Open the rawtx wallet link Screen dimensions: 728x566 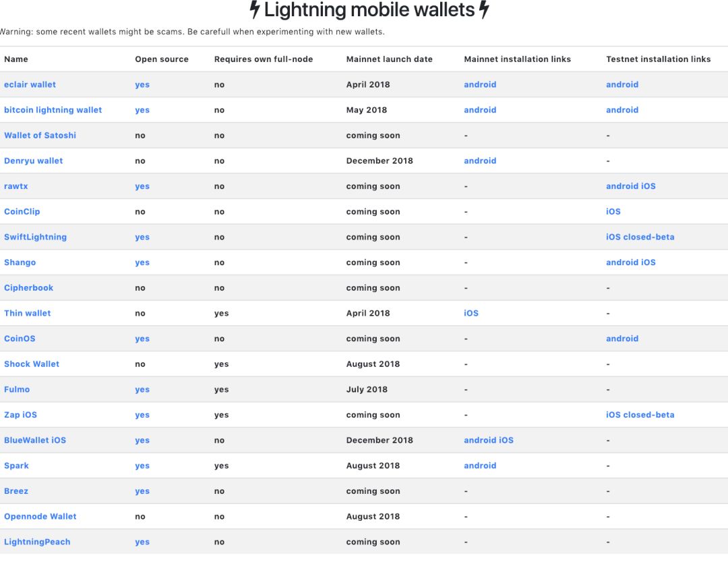click(16, 186)
